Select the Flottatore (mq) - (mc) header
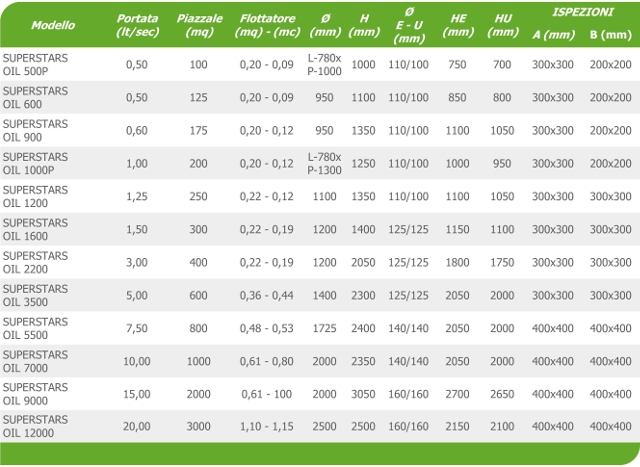Image resolution: width=640 pixels, height=467 pixels. (267, 25)
